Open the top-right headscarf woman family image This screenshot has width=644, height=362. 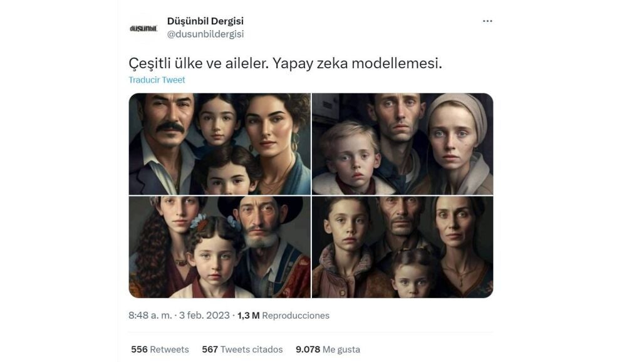coord(402,144)
